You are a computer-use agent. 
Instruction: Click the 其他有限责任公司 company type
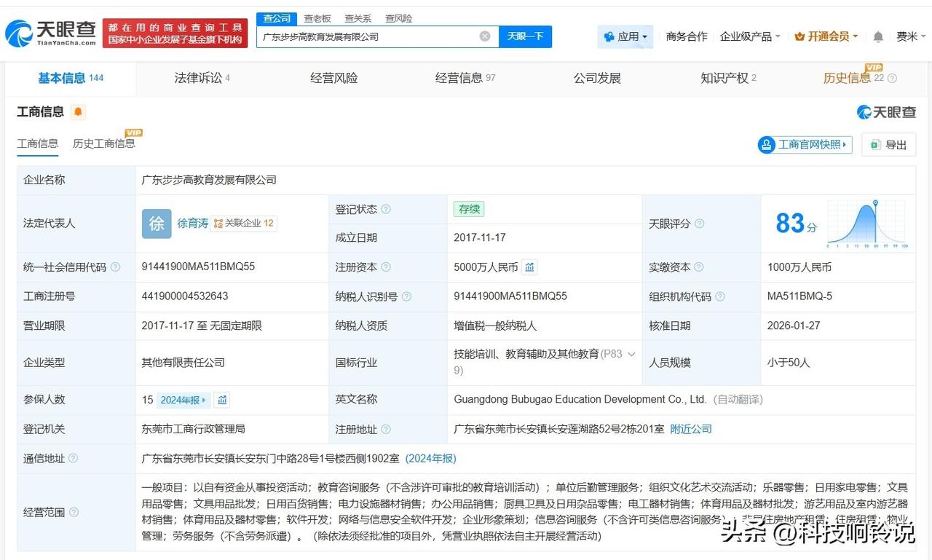[x=183, y=362]
